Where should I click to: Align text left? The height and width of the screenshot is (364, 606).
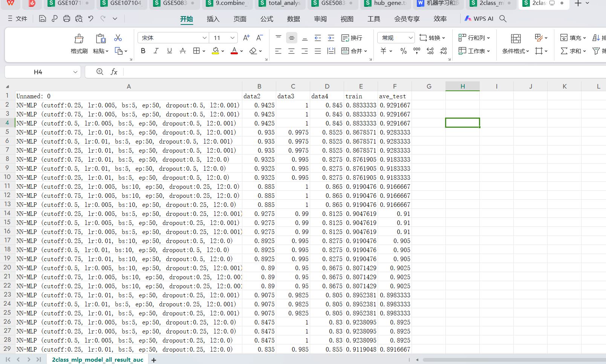coord(279,51)
